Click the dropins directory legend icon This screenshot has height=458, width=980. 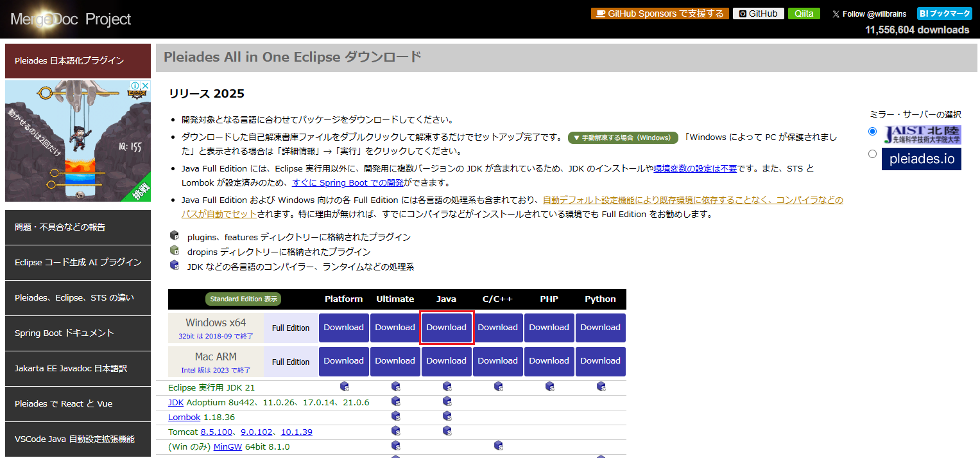(x=174, y=251)
